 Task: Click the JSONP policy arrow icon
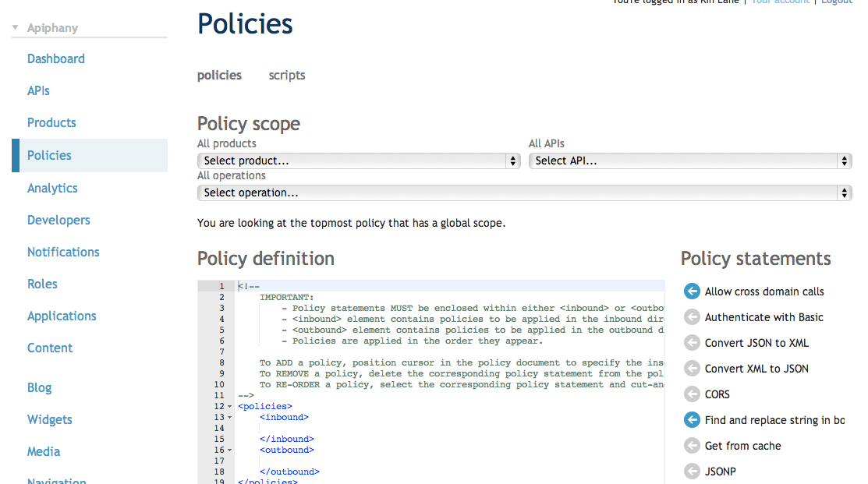(x=692, y=471)
